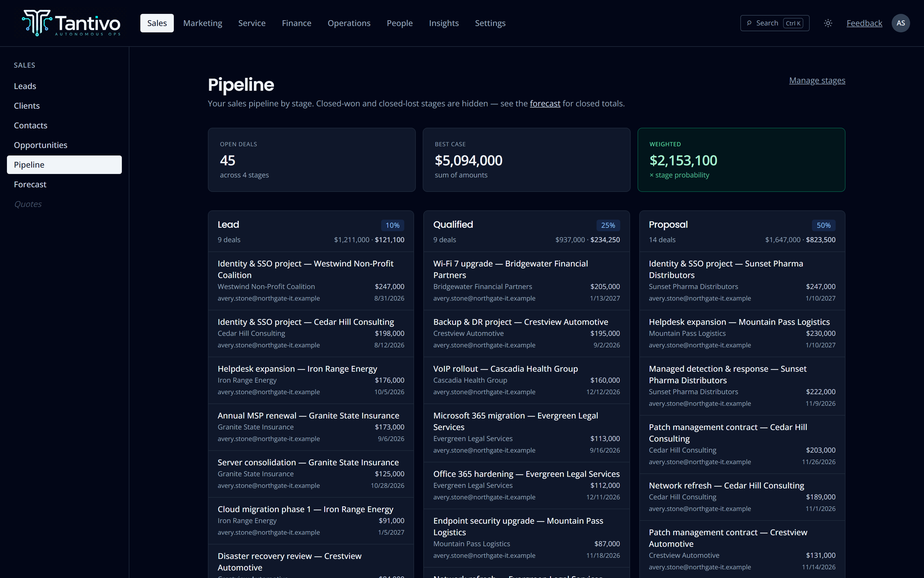Go to Clients in the sidebar

(64, 106)
